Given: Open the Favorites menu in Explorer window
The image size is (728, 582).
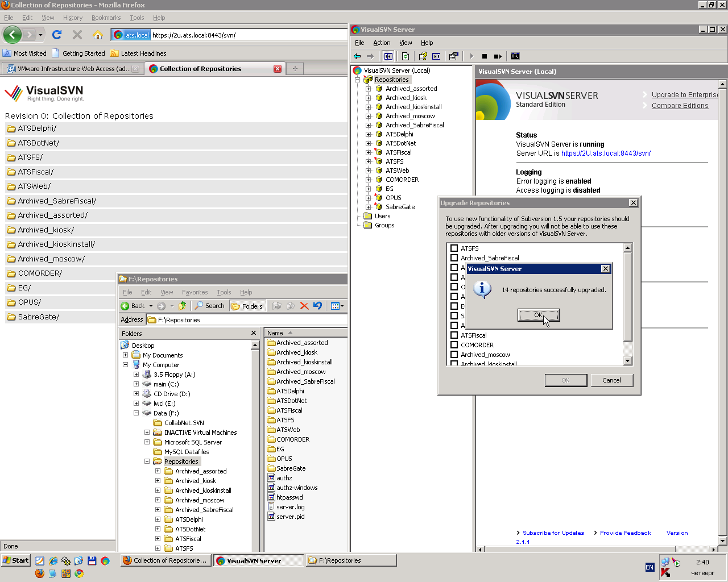Looking at the screenshot, I should pos(195,292).
